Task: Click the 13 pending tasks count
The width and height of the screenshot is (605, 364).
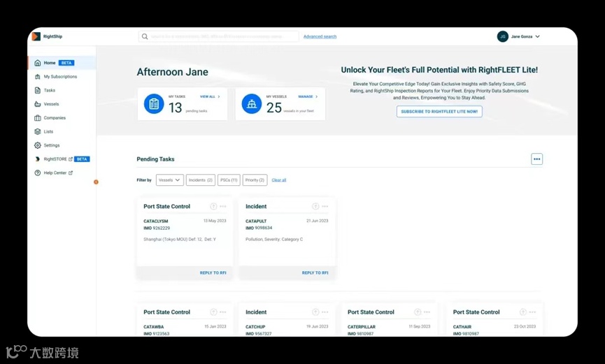Action: (x=175, y=108)
